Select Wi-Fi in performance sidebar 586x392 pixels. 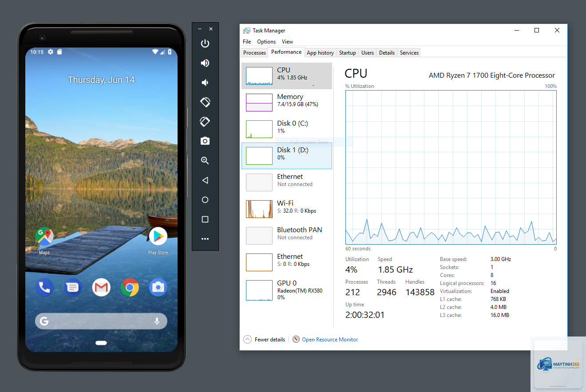[x=287, y=209]
